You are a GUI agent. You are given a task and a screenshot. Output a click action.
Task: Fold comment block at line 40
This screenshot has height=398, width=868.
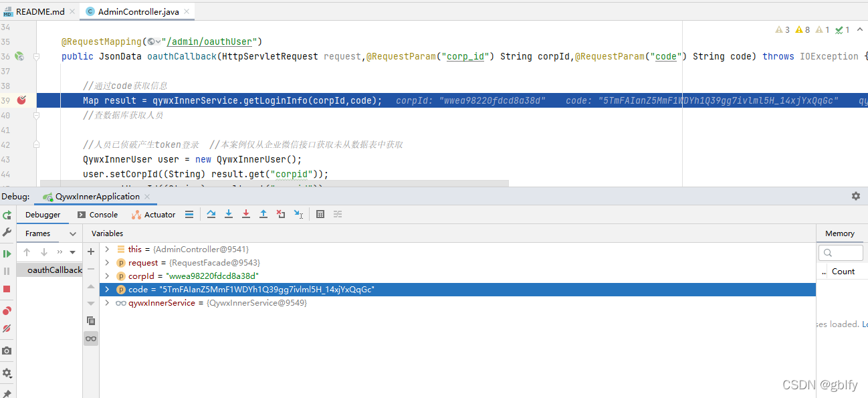tap(36, 115)
